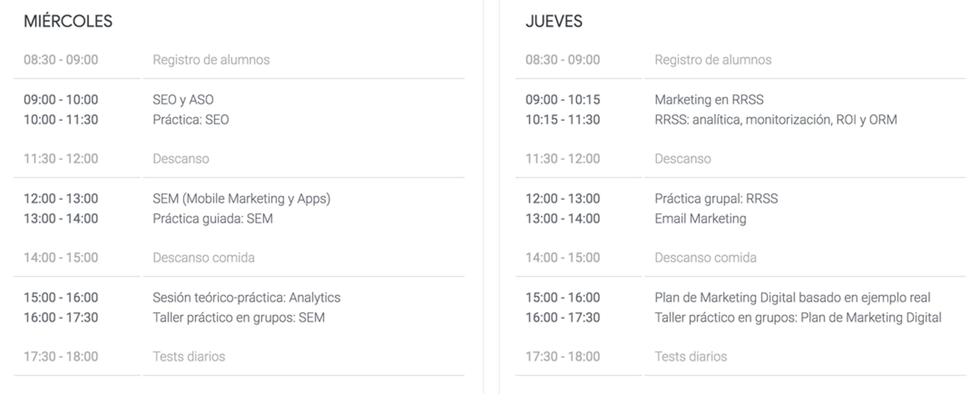Click Thursday's Descanso comida row
Image resolution: width=980 pixels, height=394 pixels.
(705, 258)
